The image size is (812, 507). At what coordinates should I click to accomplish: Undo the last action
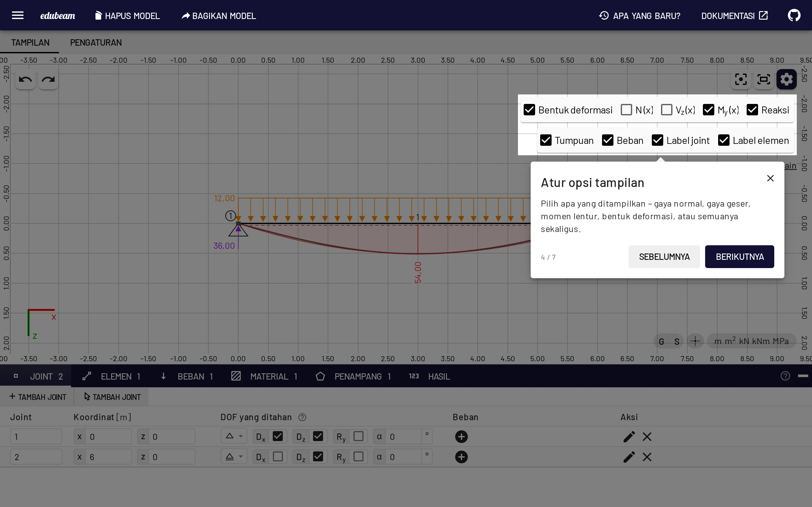pyautogui.click(x=25, y=80)
